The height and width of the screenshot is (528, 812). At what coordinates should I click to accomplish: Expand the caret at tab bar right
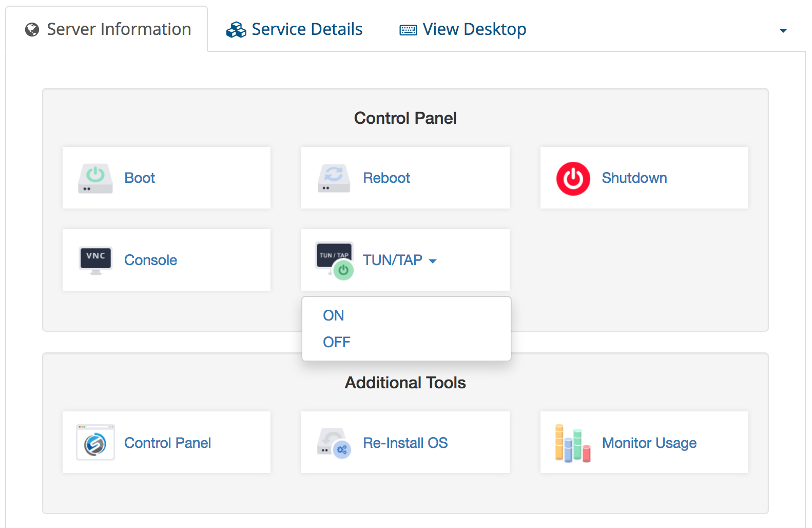[x=783, y=31]
